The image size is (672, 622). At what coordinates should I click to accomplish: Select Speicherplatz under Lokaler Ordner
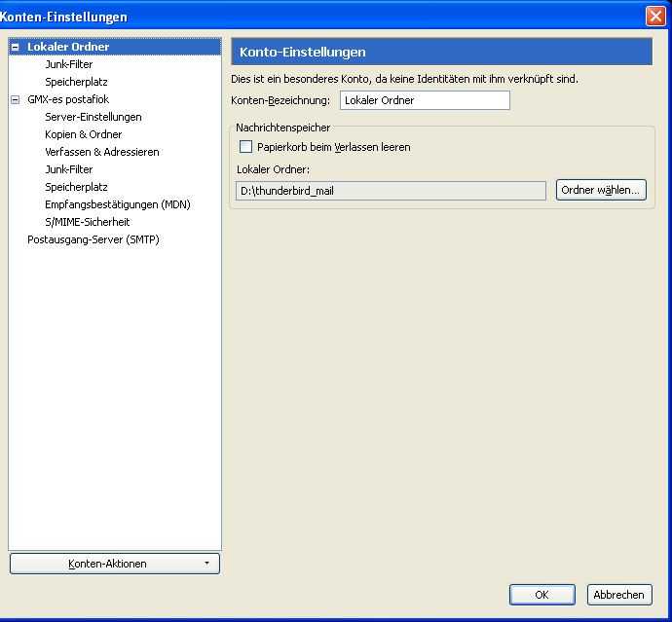point(76,82)
